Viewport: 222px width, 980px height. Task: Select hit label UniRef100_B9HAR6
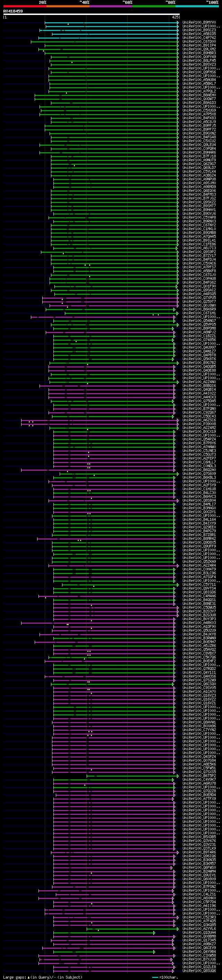pyautogui.click(x=199, y=153)
